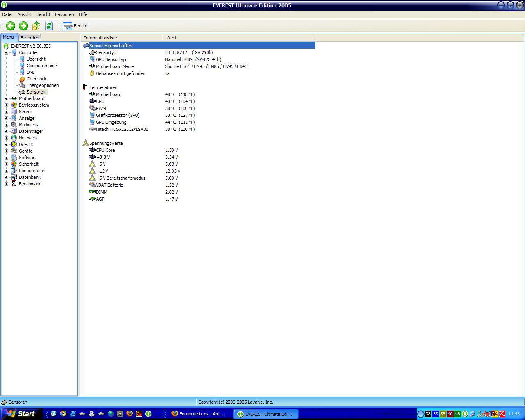
Task: Select Computername in the tree
Action: click(x=42, y=66)
